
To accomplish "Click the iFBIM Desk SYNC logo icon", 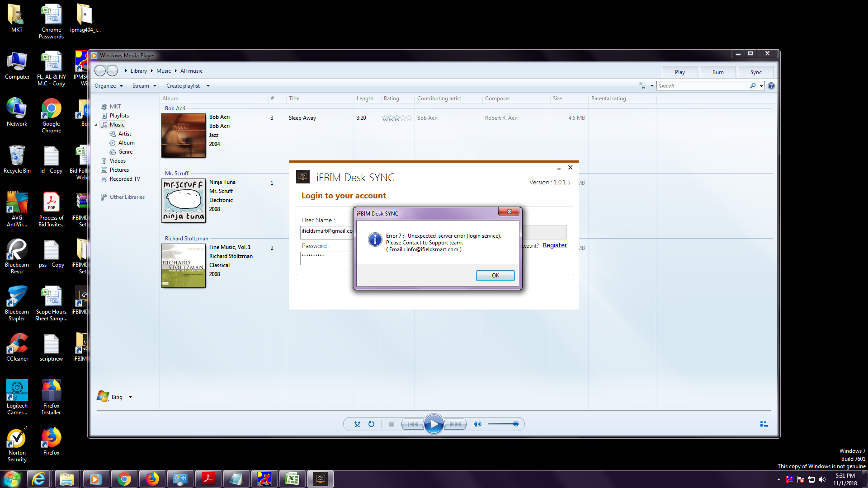I will (x=303, y=177).
